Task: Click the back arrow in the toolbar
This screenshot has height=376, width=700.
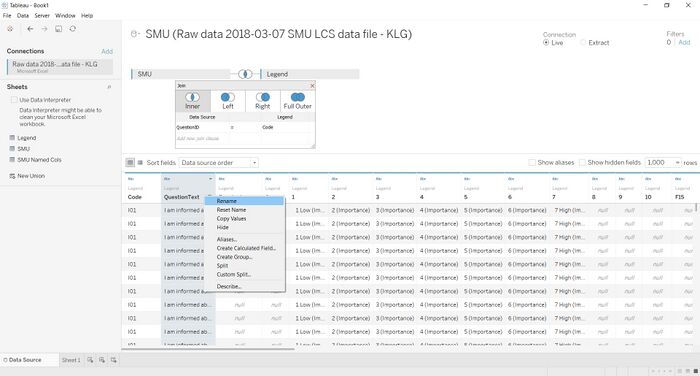Action: (x=30, y=29)
